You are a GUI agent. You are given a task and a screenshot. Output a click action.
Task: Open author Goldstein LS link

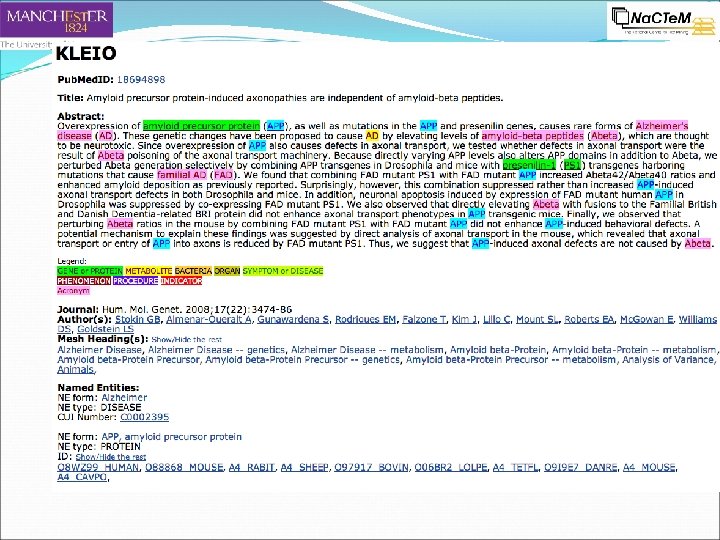pyautogui.click(x=105, y=329)
